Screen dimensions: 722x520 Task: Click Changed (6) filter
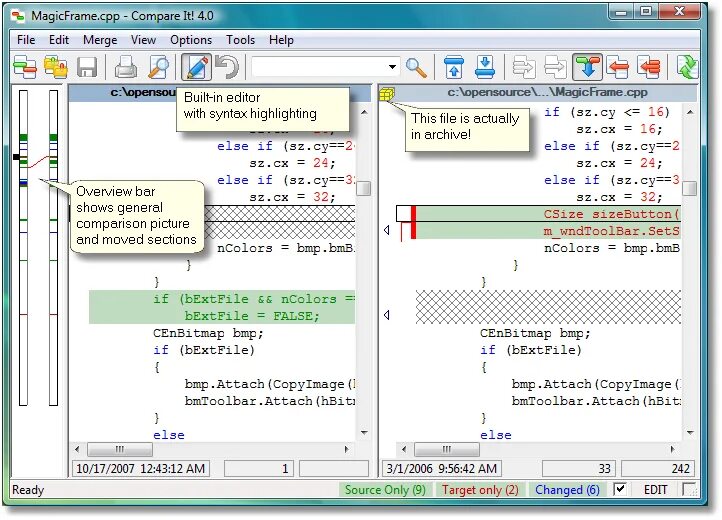point(567,490)
